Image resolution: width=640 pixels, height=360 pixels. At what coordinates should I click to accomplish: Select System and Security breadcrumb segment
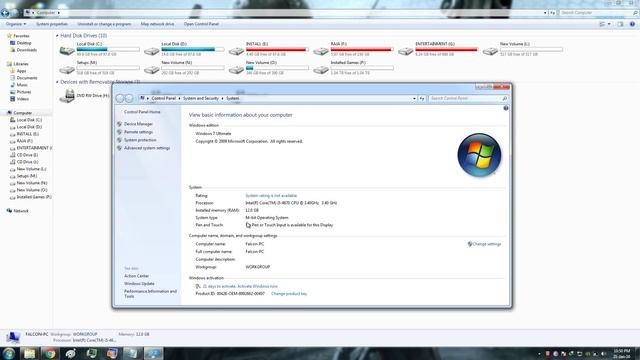(200, 98)
